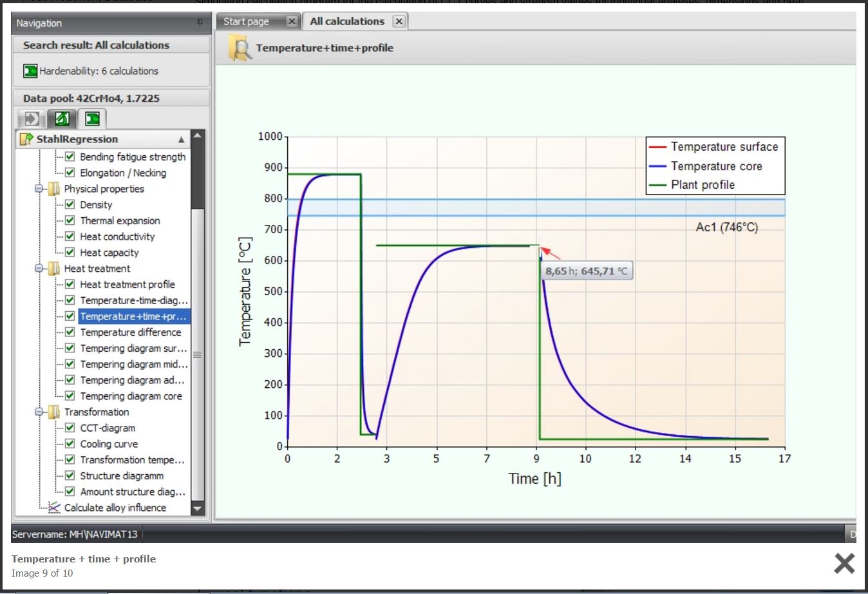The width and height of the screenshot is (868, 594).
Task: Toggle Temperature difference checkbox
Action: pyautogui.click(x=70, y=332)
